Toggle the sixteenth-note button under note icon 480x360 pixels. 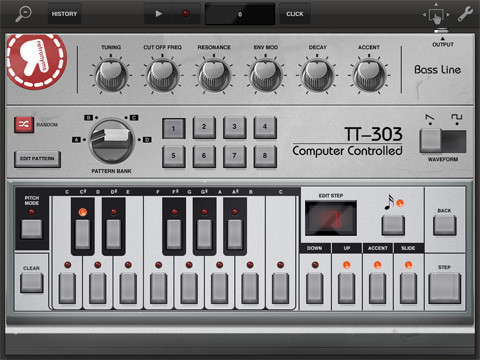[x=393, y=225]
